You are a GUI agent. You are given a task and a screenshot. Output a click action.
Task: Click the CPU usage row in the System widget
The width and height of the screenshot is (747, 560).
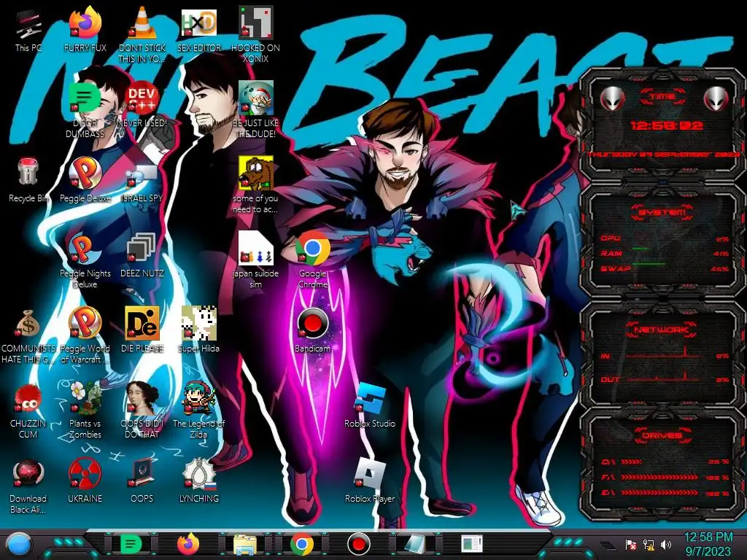[x=665, y=238]
